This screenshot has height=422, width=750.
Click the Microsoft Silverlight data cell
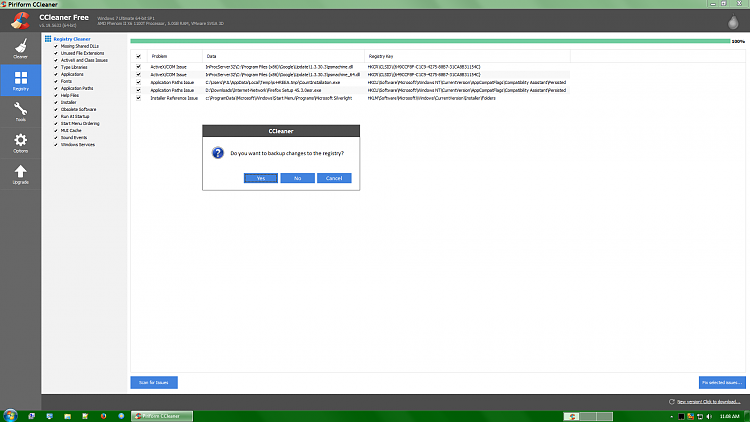279,98
